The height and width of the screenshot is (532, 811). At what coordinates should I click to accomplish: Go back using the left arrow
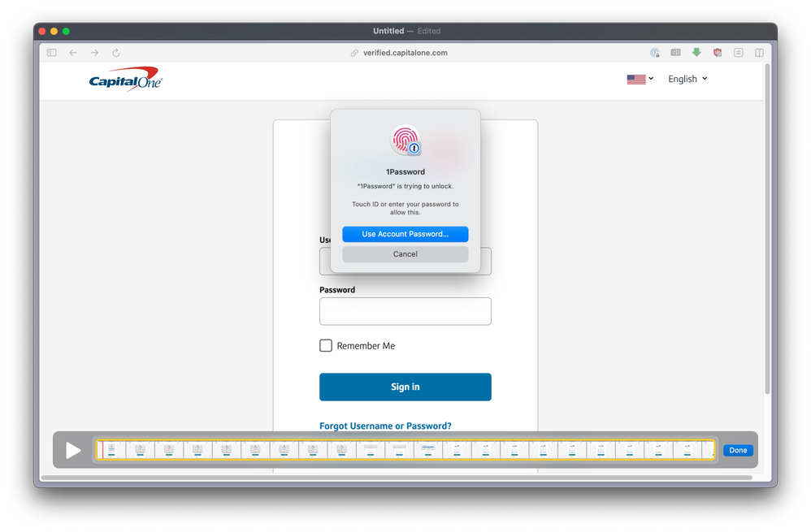[73, 53]
